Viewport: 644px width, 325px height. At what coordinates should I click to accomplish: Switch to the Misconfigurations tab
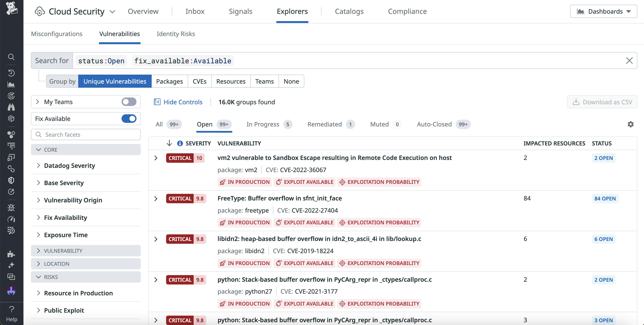coord(57,34)
